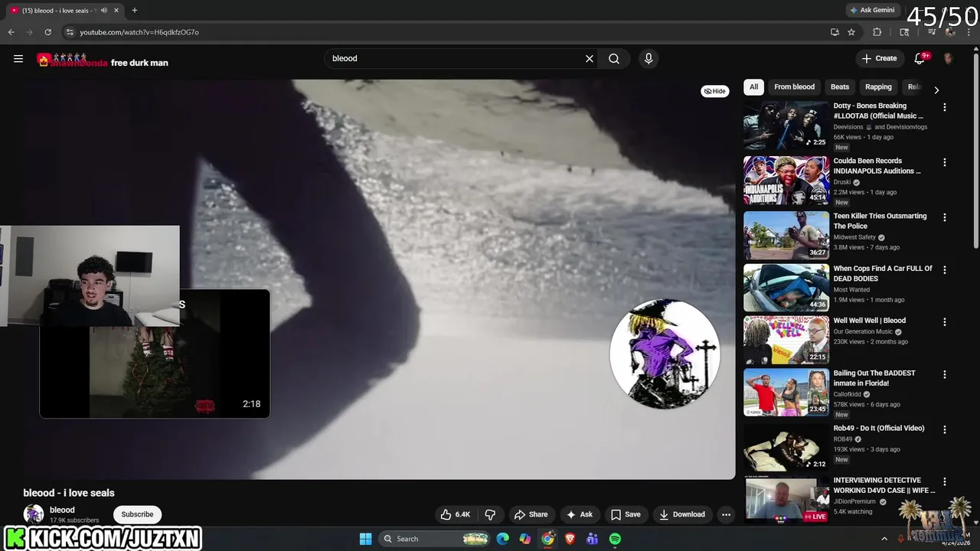This screenshot has height=551, width=980.
Task: Open options for 'Teen Killer Tries Outsmarting' video
Action: (944, 217)
